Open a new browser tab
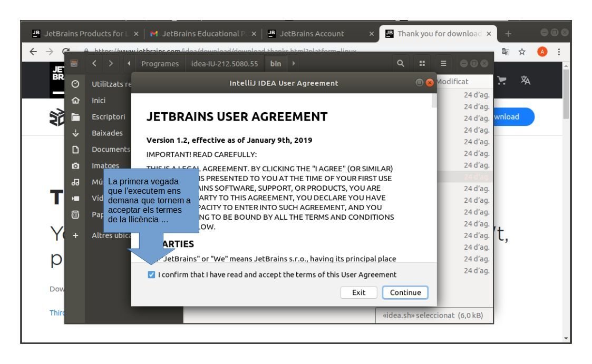Screen dimensions: 592x364 (508, 34)
